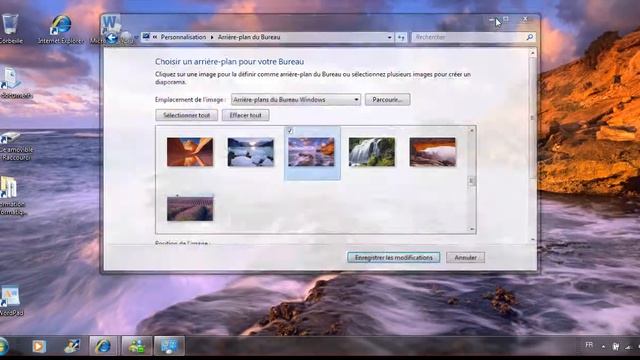The image size is (640, 360).
Task: Click Effacer tout
Action: [x=245, y=115]
